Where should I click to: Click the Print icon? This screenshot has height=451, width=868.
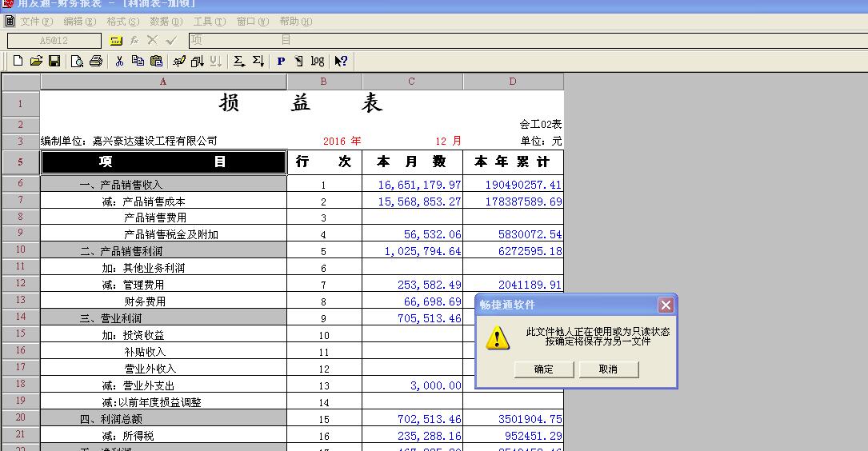(x=96, y=61)
